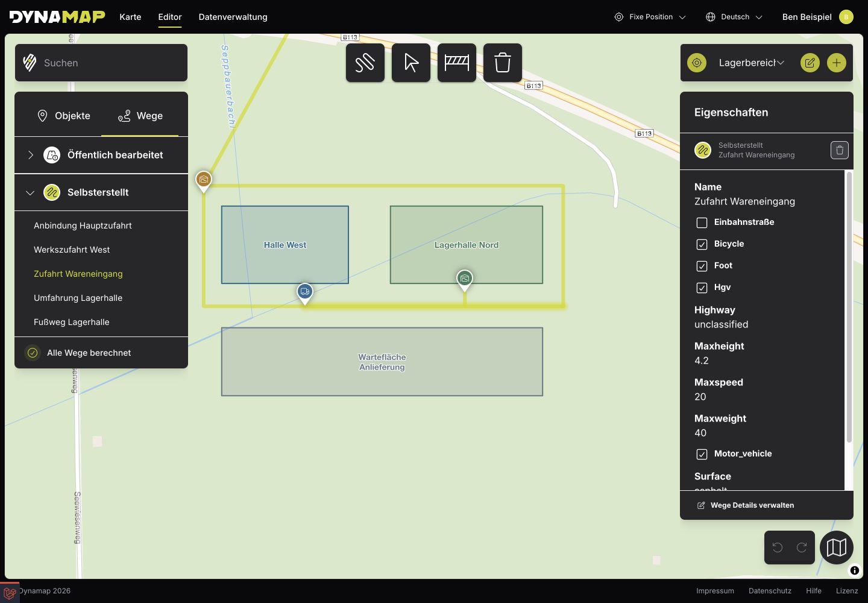Select the draw path tool in toolbar
This screenshot has height=603, width=868.
coord(365,63)
